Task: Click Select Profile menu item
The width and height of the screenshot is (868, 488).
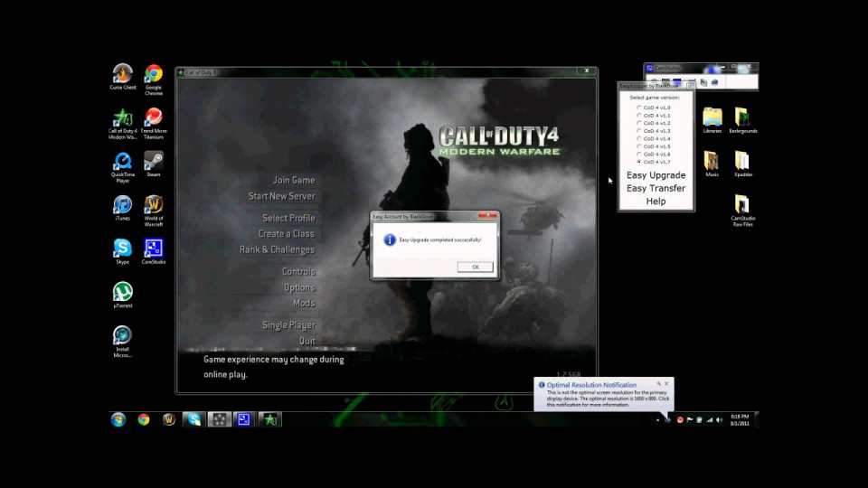Action: tap(288, 218)
